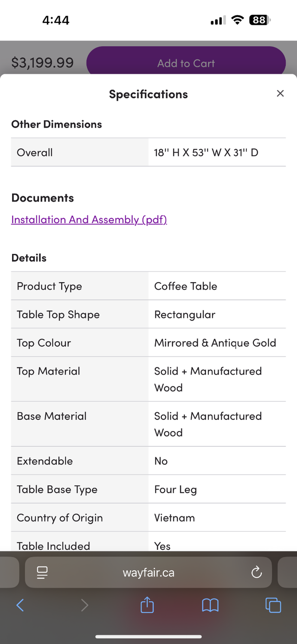The image size is (297, 644).
Task: Tap the Table Base Type row
Action: pos(148,489)
